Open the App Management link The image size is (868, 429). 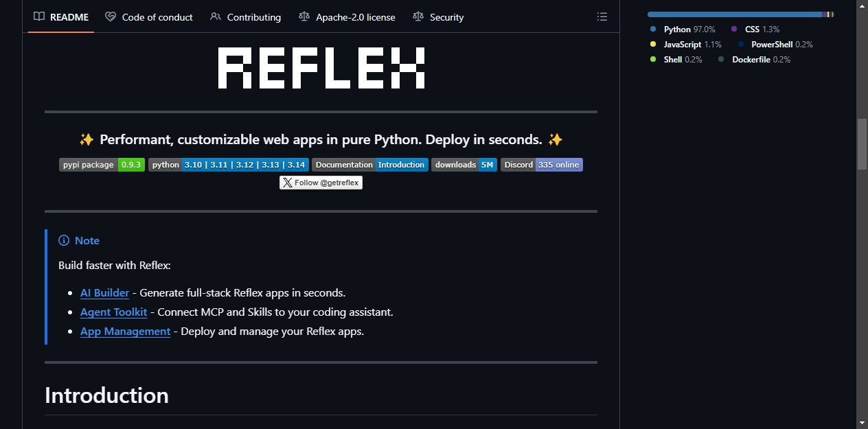pos(125,331)
